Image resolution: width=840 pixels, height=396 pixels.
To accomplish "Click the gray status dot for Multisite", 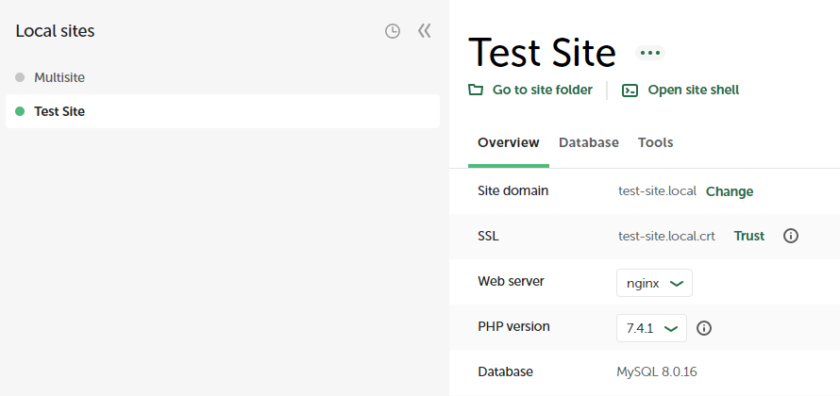I will pyautogui.click(x=20, y=77).
